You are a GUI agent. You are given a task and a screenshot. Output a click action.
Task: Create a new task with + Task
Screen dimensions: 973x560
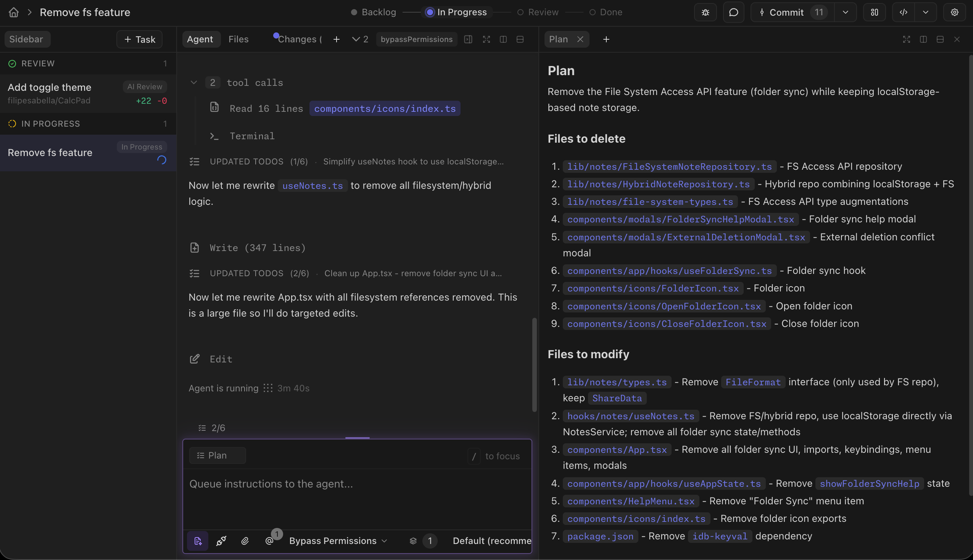click(140, 39)
